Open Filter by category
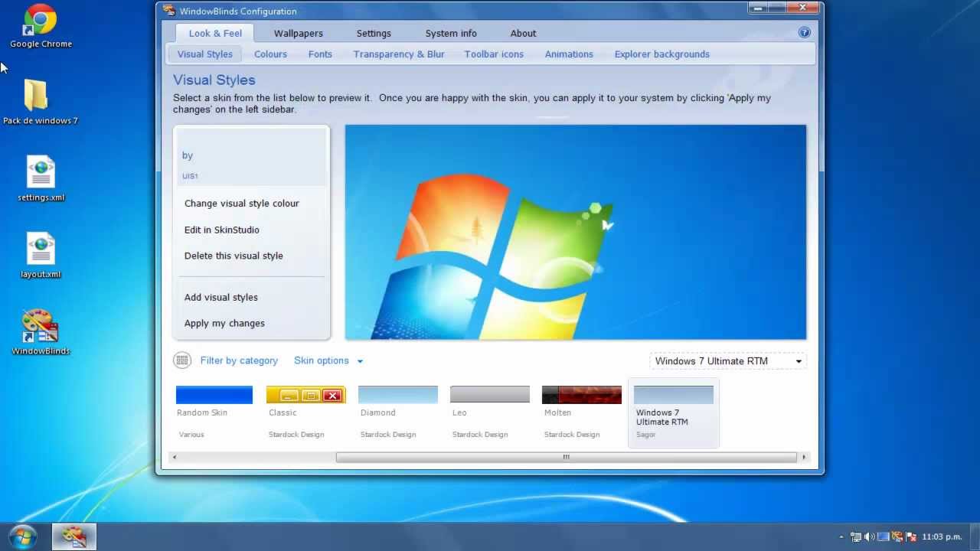This screenshot has height=551, width=980. click(239, 360)
